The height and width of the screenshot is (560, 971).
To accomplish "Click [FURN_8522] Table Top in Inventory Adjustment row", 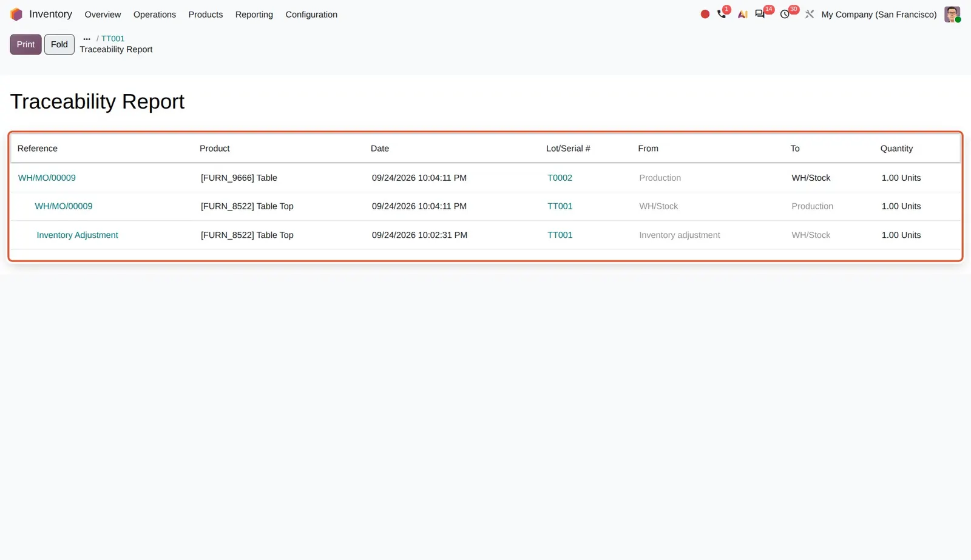I will (247, 235).
